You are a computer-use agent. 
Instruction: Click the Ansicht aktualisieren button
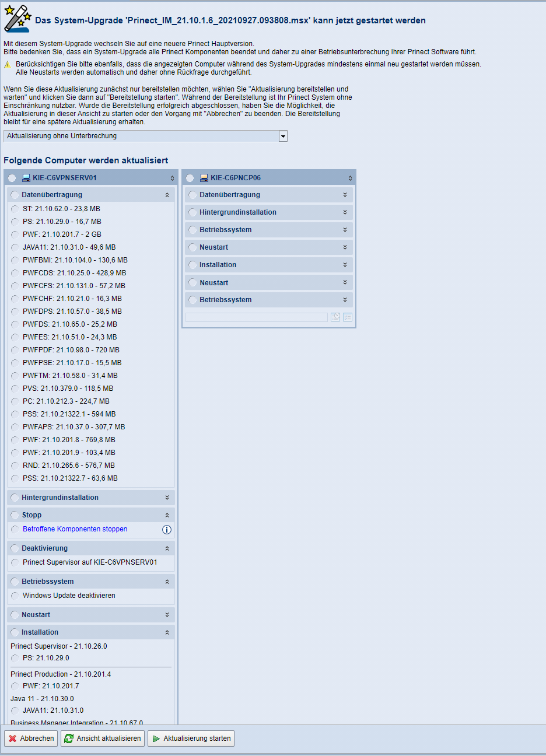[103, 738]
